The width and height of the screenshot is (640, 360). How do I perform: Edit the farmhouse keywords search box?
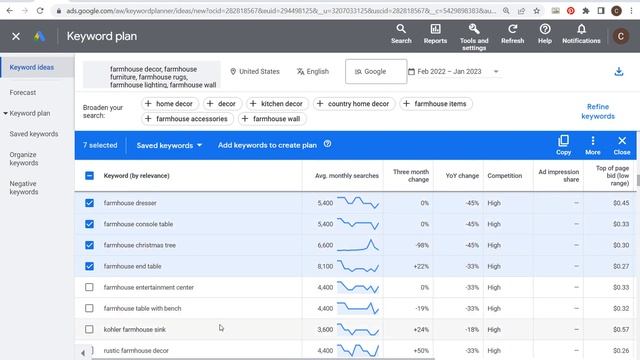tap(152, 75)
